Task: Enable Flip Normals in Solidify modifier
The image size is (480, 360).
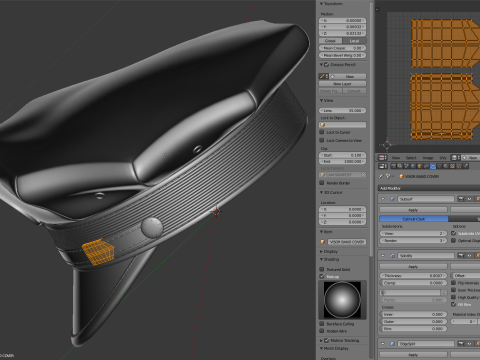Action: click(x=454, y=283)
